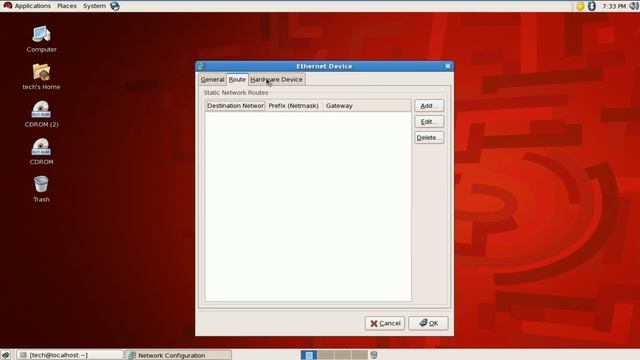Switch to the General tab
Screen dimensions: 640x360
212,80
